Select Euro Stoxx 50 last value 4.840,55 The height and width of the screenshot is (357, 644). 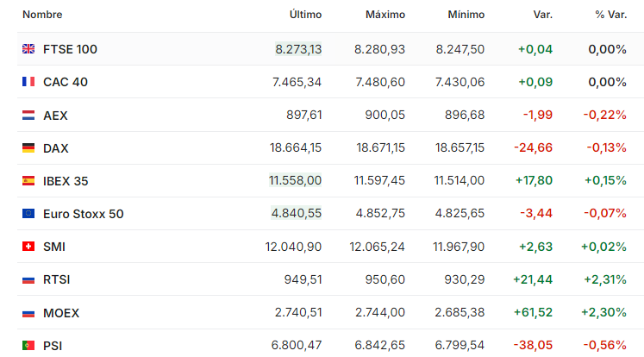[x=296, y=213]
